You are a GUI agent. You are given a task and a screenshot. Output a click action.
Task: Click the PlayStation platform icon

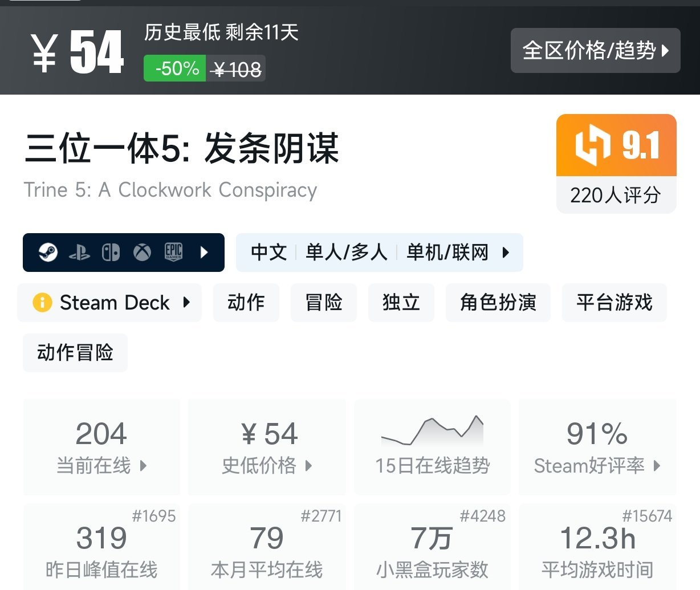point(79,253)
